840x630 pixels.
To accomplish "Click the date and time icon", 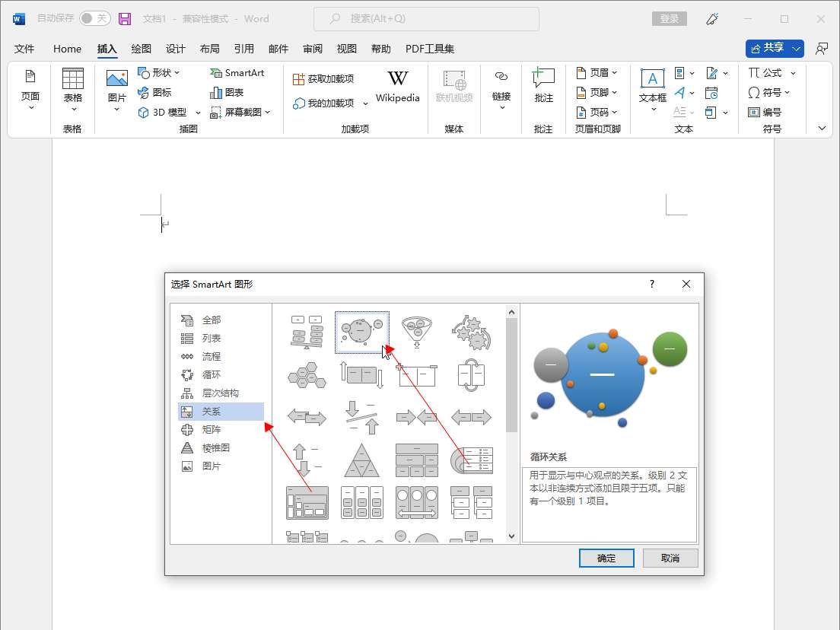I will point(711,93).
